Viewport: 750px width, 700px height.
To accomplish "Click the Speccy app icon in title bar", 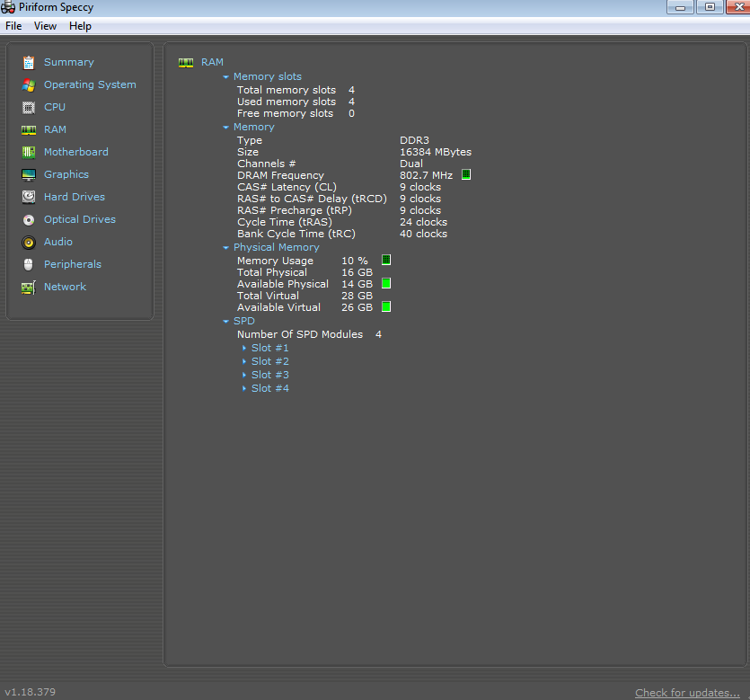I will click(8, 7).
